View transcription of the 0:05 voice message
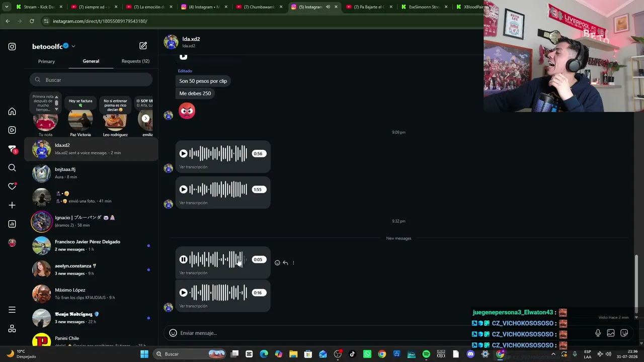Image resolution: width=644 pixels, height=362 pixels. [193, 273]
